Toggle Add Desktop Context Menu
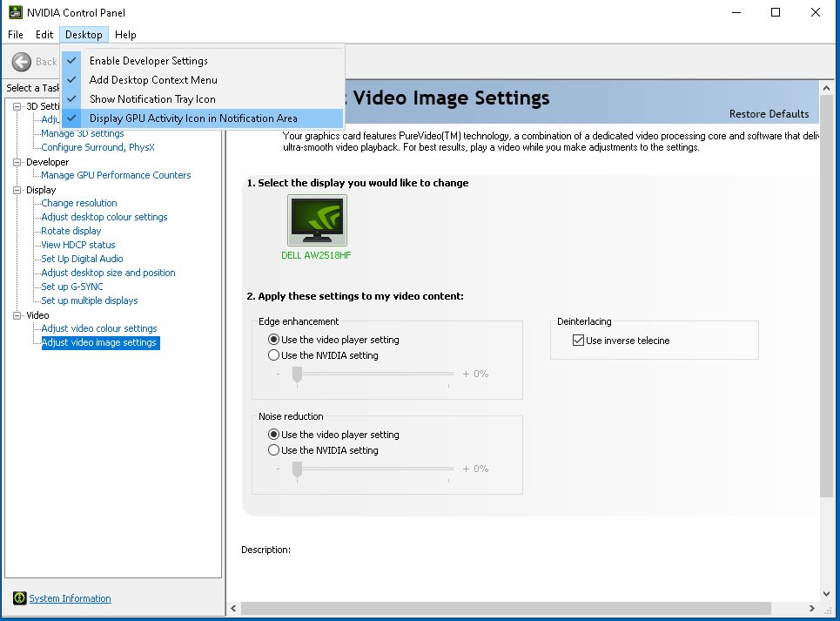The image size is (840, 621). point(203,80)
